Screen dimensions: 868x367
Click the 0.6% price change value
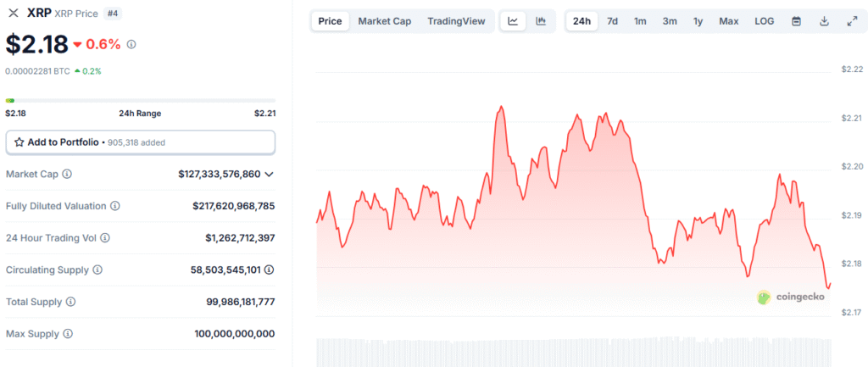click(103, 44)
